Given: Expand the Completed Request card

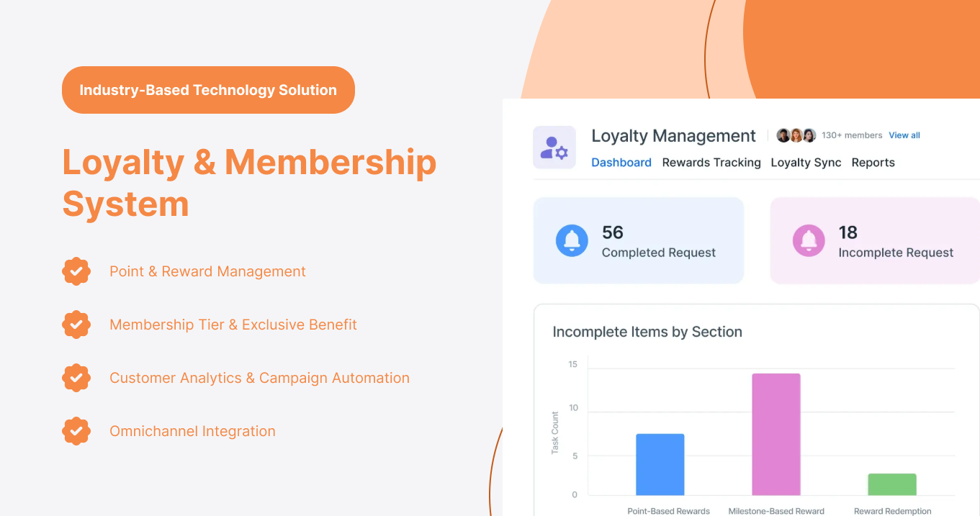Looking at the screenshot, I should (638, 240).
